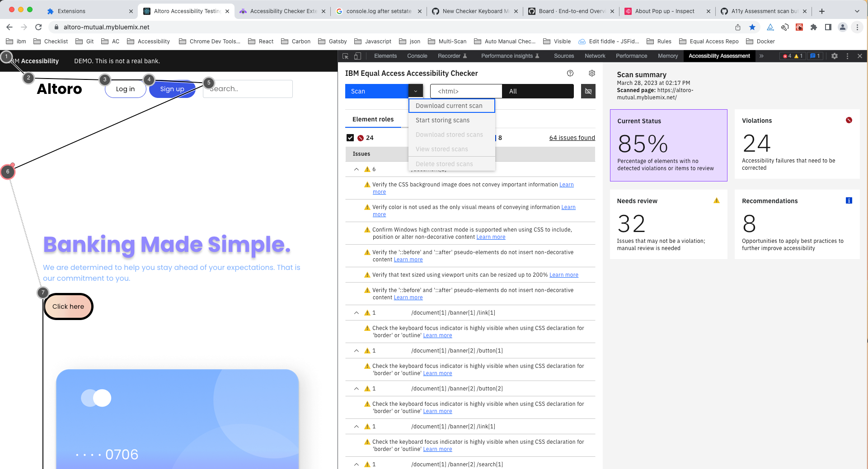Click the browser forward arrow
This screenshot has width=868, height=469.
pyautogui.click(x=24, y=27)
